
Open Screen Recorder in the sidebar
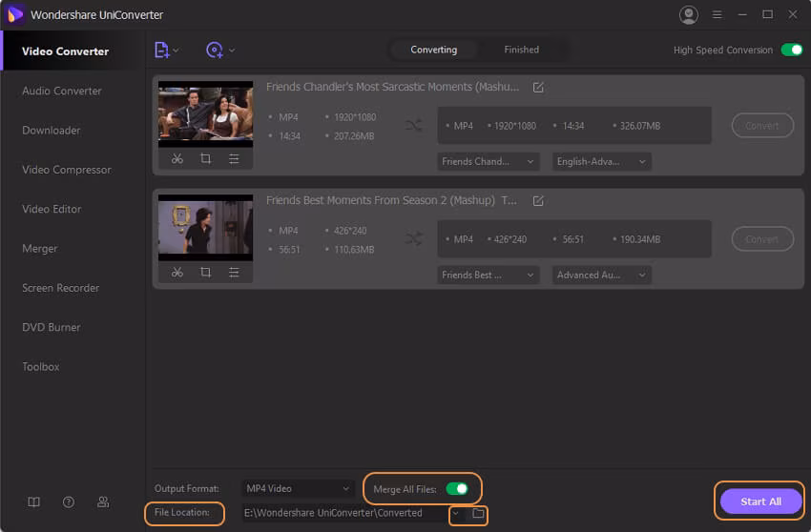[x=60, y=288]
